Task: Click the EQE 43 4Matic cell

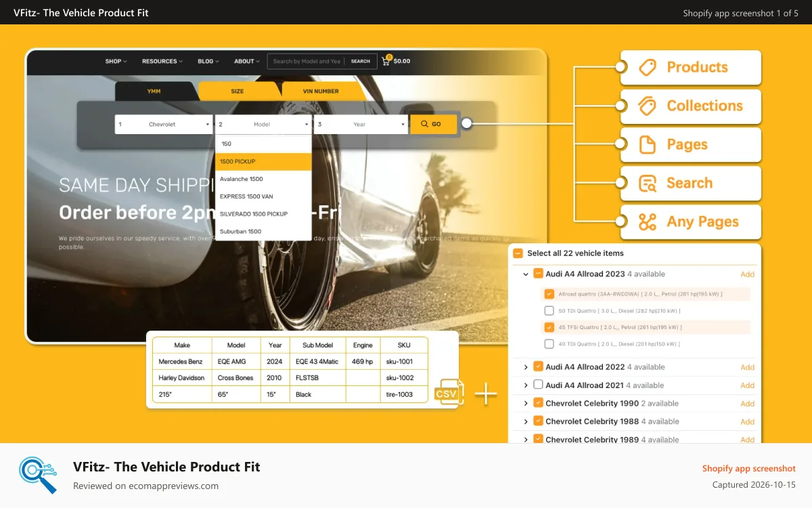Action: [x=318, y=362]
